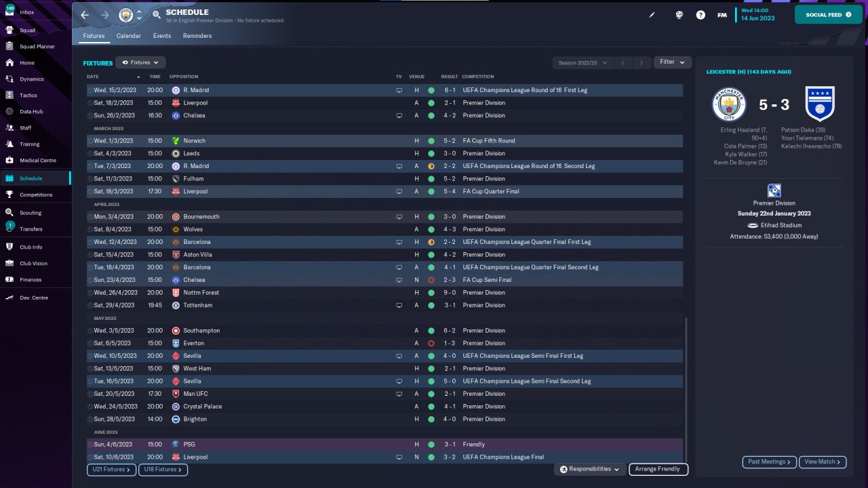868x488 pixels.
Task: Open the Responsibilities dropdown
Action: coord(589,469)
